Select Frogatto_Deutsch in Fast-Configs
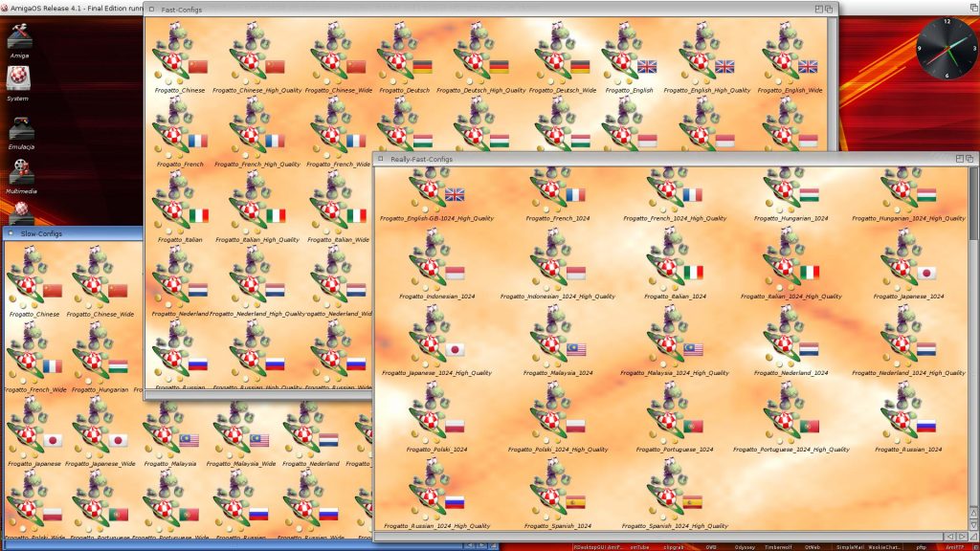The image size is (980, 551). click(405, 57)
